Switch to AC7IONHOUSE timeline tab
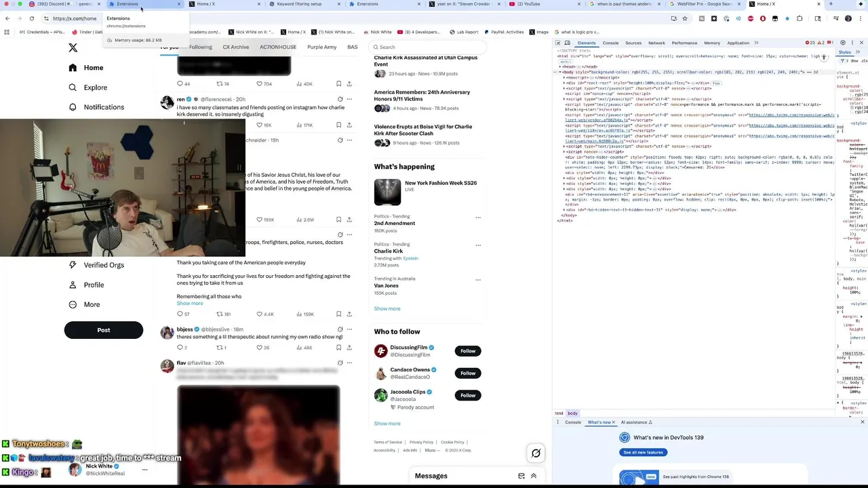This screenshot has width=868, height=488. coord(278,47)
